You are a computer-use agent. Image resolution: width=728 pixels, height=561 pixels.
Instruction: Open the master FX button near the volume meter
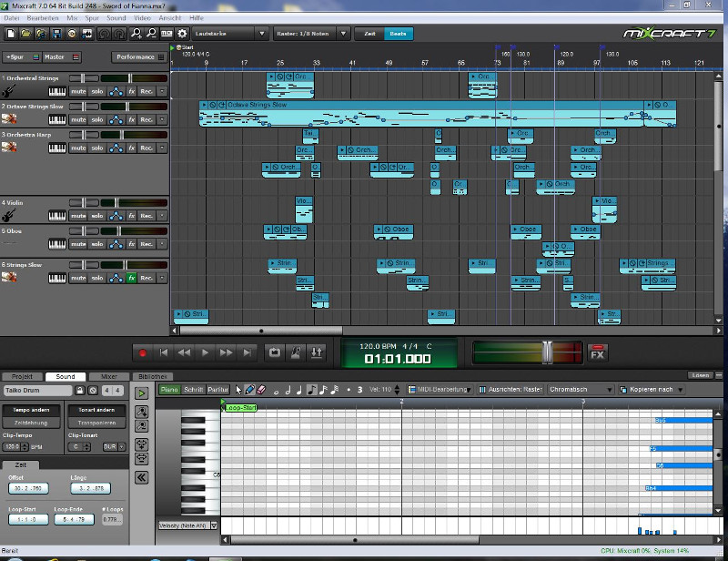coord(597,353)
